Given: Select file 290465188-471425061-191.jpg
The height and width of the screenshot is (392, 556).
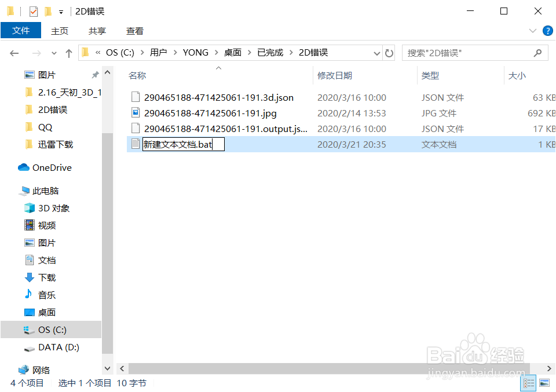Looking at the screenshot, I should [210, 113].
